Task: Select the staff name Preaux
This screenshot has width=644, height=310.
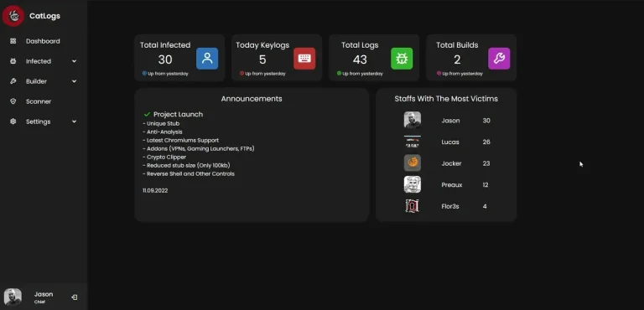Action: tap(452, 185)
